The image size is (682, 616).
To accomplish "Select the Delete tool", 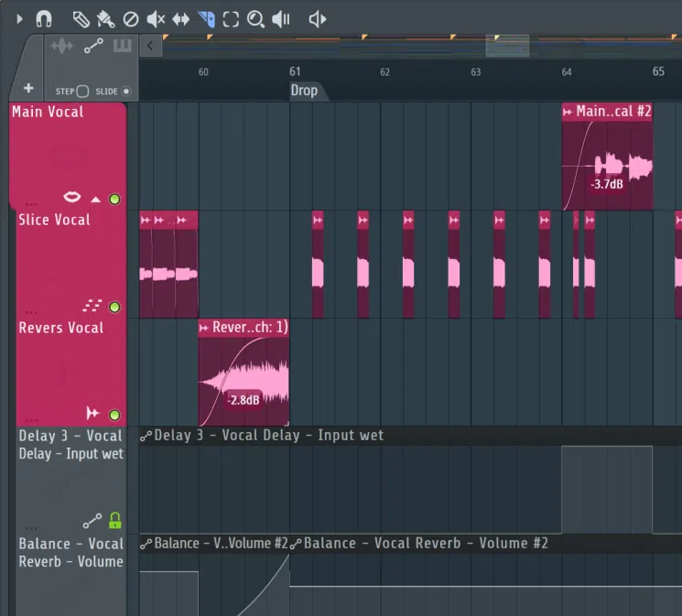I will [x=131, y=19].
